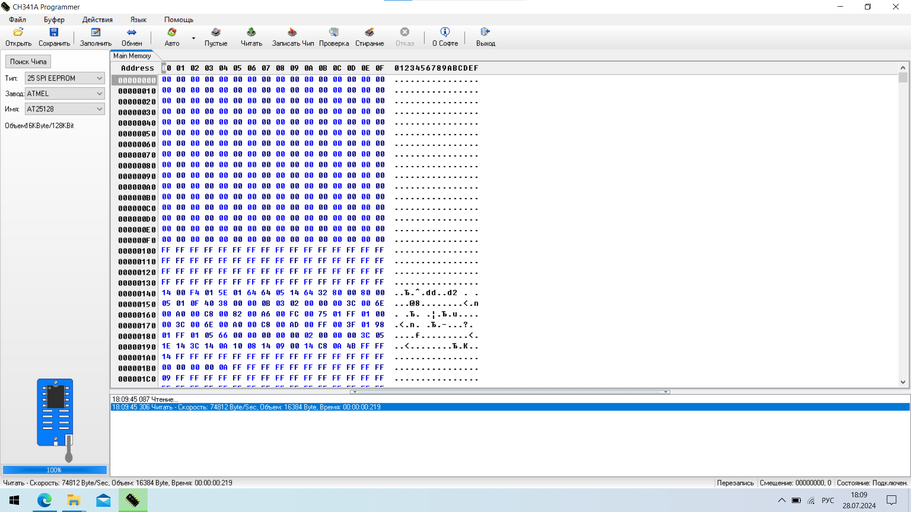Viewport: 911px width, 512px height.
Task: Click the Состояние: Подключен status field
Action: point(871,483)
